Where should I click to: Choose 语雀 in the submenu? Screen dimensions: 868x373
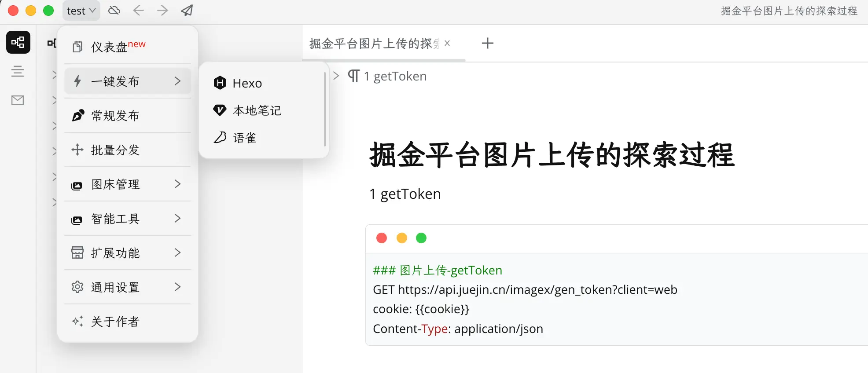264,138
